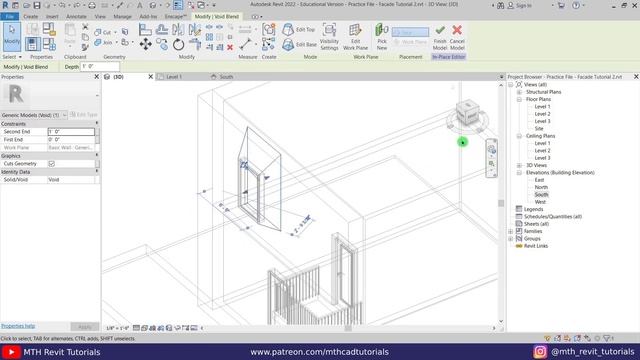Image resolution: width=640 pixels, height=360 pixels.
Task: Open Visibility Settings
Action: click(x=329, y=37)
